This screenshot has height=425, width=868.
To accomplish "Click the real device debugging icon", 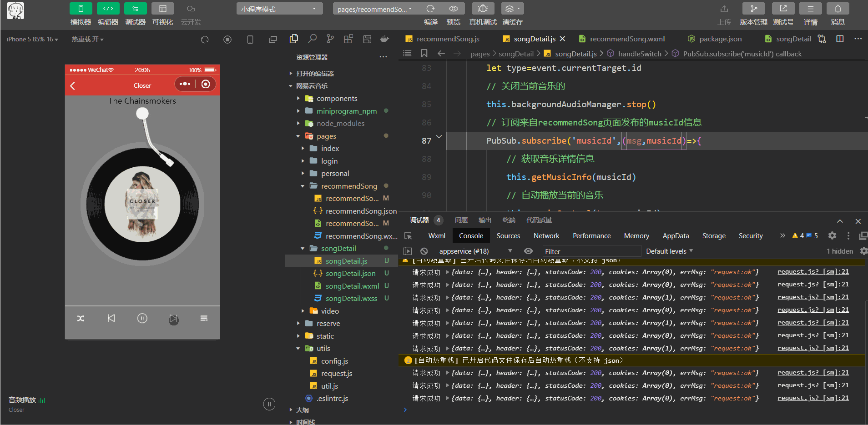I will 483,9.
